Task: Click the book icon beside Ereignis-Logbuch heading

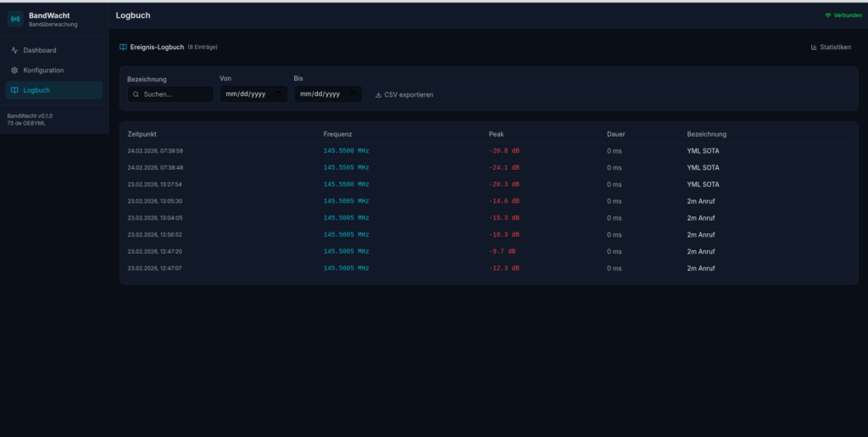Action: [124, 47]
